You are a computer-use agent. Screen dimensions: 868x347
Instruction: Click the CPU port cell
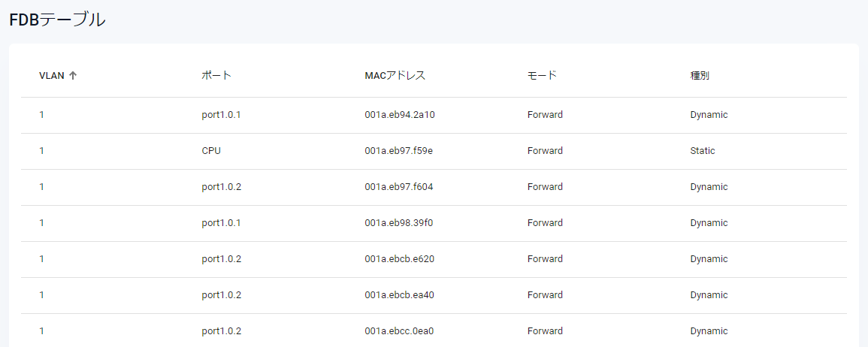tap(211, 151)
